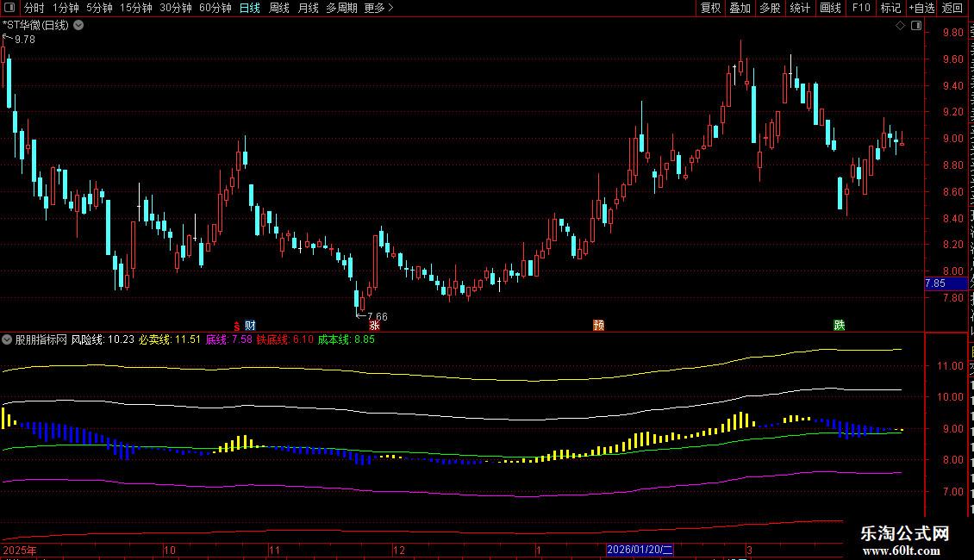Toggle the 叠加 overlay option
The height and width of the screenshot is (560, 974).
740,8
